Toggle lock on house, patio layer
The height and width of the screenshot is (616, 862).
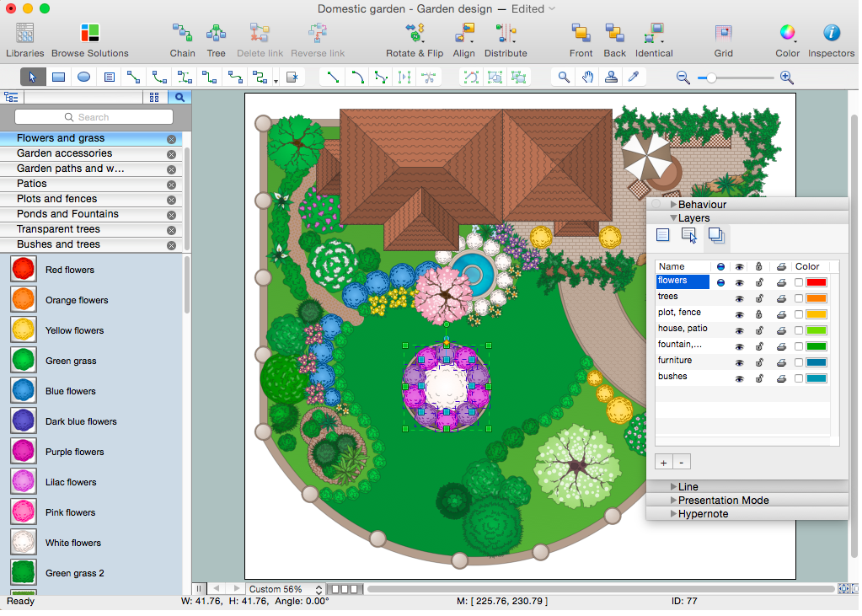point(759,330)
